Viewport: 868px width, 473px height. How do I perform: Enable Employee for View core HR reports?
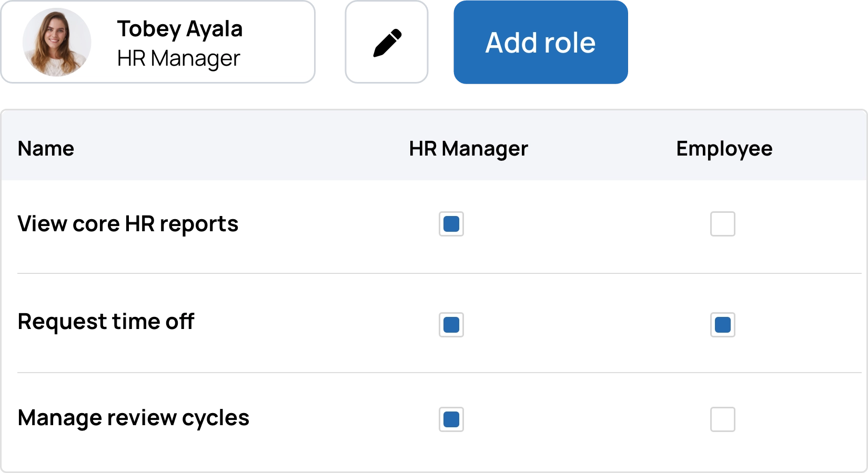pyautogui.click(x=722, y=224)
